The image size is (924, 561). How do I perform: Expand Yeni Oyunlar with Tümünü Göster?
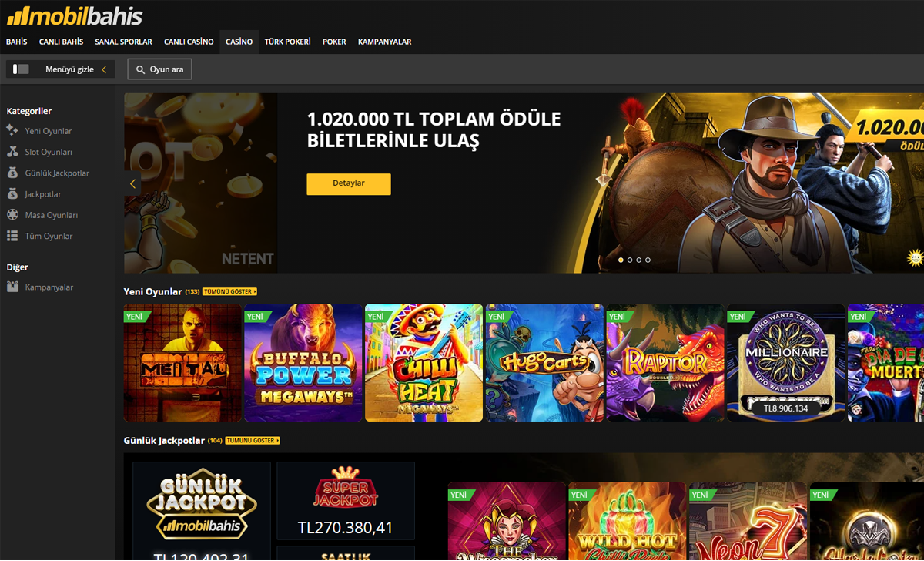229,292
